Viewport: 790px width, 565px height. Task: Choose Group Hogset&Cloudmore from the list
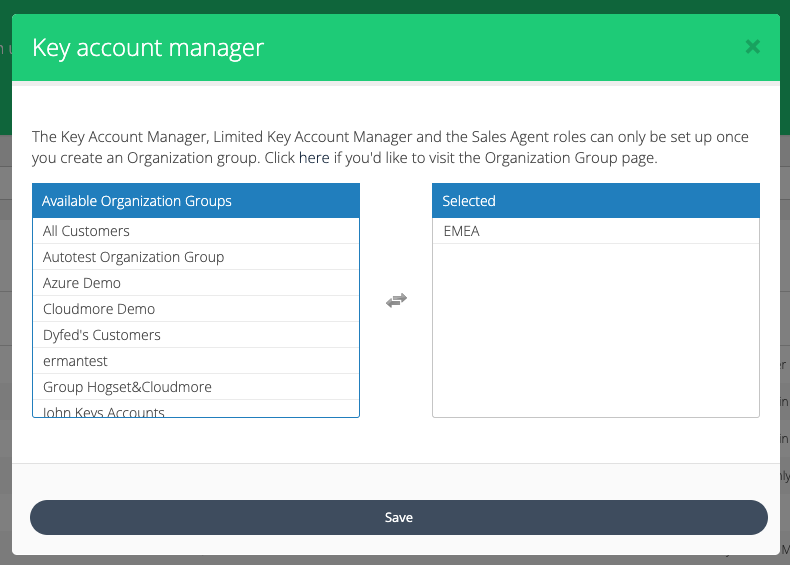pos(127,387)
